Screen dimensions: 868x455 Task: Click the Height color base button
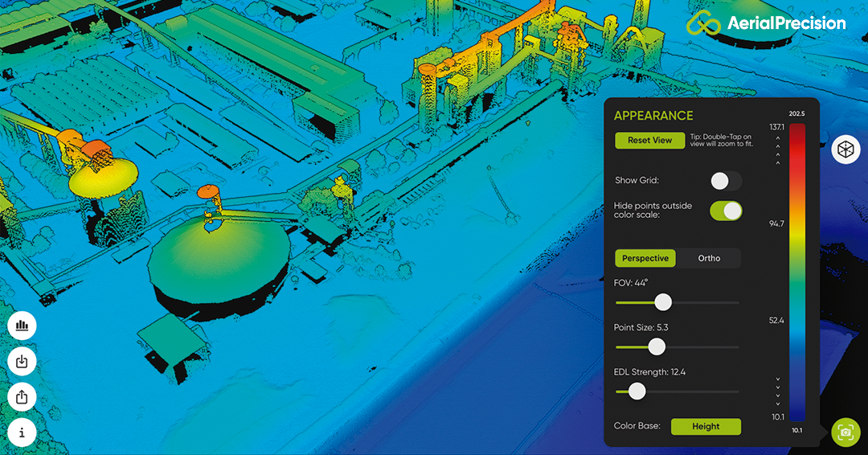pos(706,427)
